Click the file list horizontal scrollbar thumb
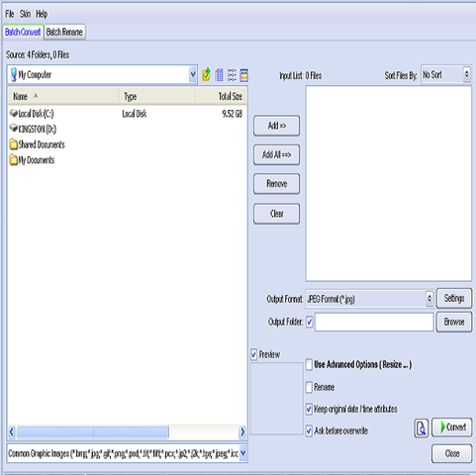Screen dimensions: 476x475 (93, 431)
